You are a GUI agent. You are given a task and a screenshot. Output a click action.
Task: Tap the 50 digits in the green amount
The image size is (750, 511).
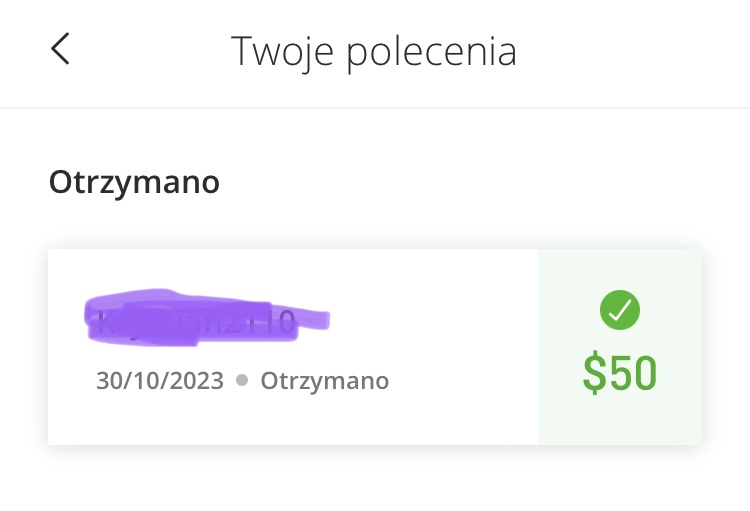tap(633, 372)
